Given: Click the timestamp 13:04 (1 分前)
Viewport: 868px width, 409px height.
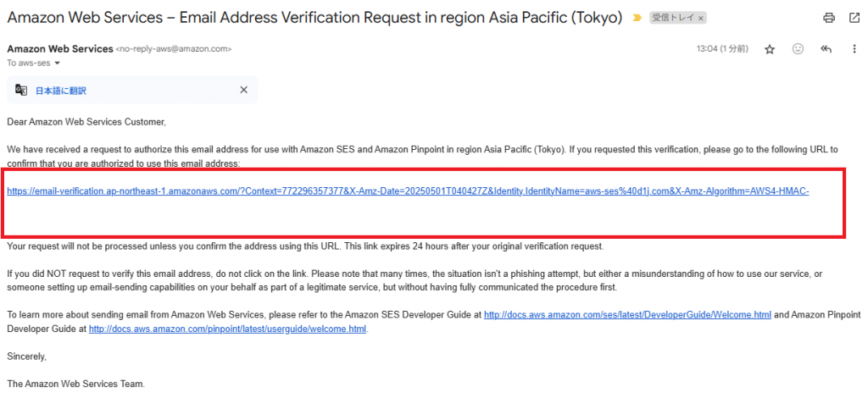Looking at the screenshot, I should (722, 49).
